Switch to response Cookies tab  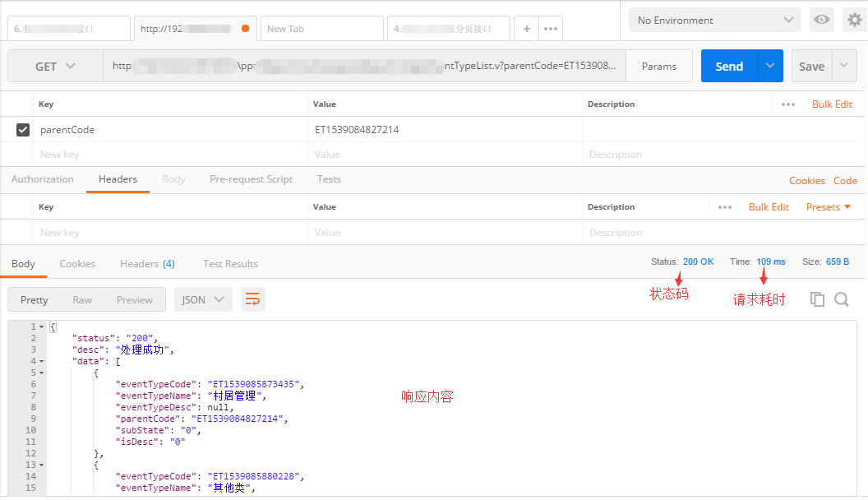click(x=77, y=263)
